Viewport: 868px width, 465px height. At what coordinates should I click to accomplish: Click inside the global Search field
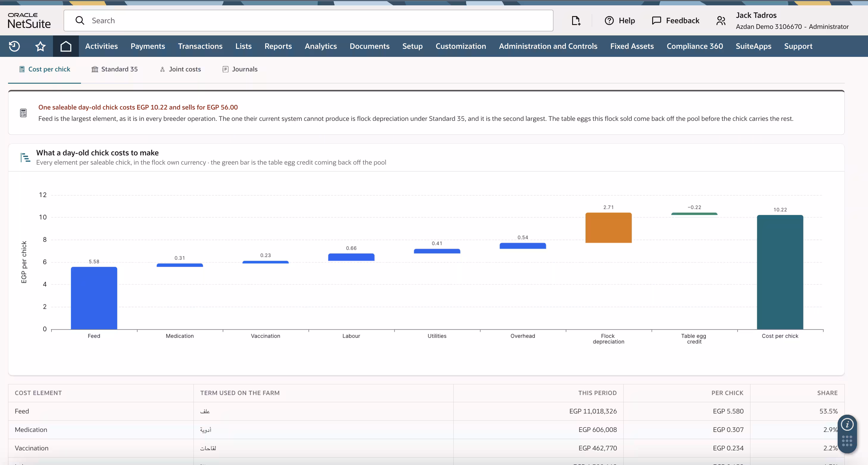click(308, 21)
